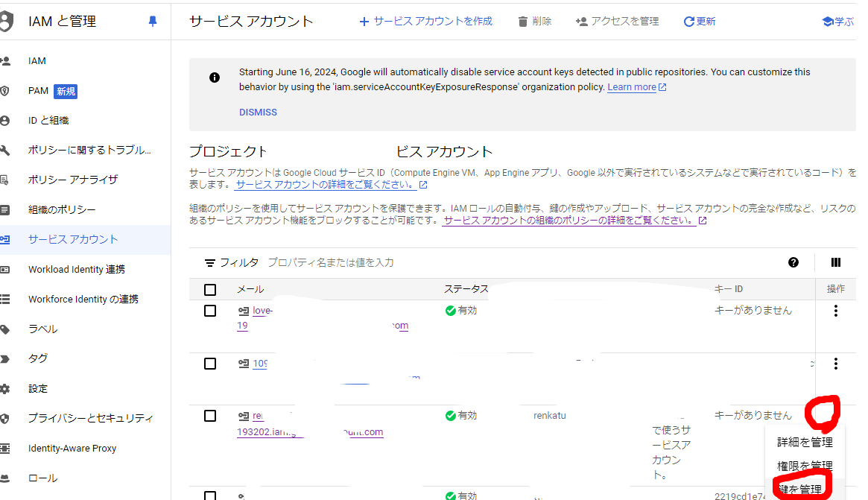The width and height of the screenshot is (868, 500).
Task: Open the Learn more link
Action: point(631,86)
